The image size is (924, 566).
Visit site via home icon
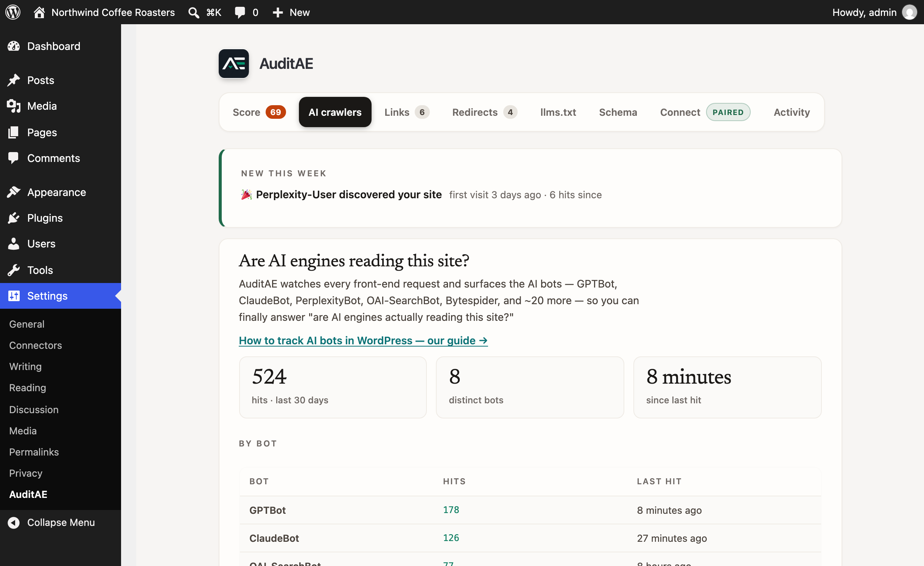pyautogui.click(x=39, y=12)
